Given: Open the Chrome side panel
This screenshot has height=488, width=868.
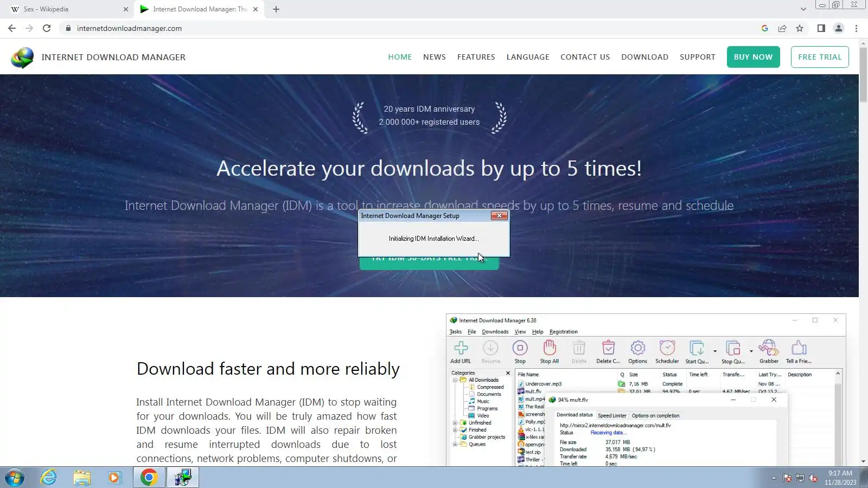Looking at the screenshot, I should click(x=821, y=28).
